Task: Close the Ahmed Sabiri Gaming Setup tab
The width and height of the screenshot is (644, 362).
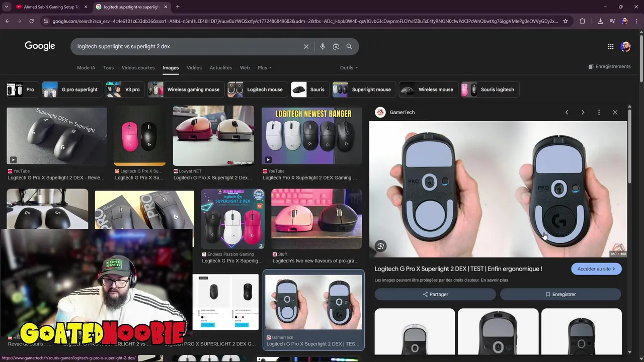Action: click(x=86, y=7)
